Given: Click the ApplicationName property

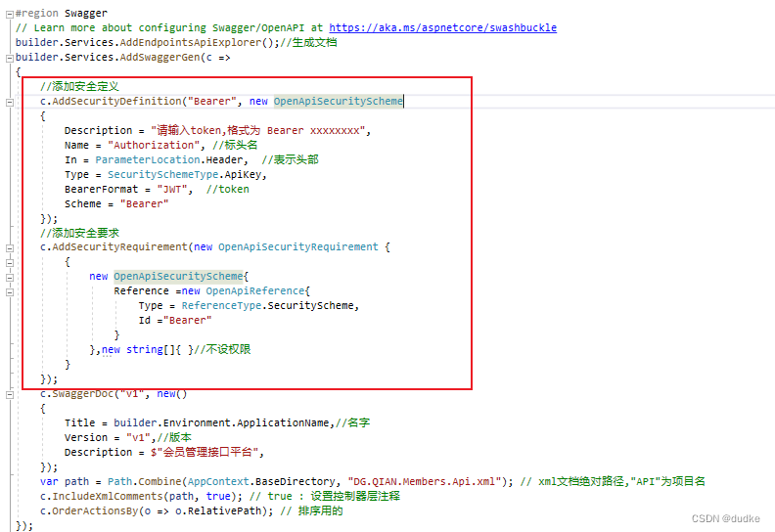Looking at the screenshot, I should 283,422.
